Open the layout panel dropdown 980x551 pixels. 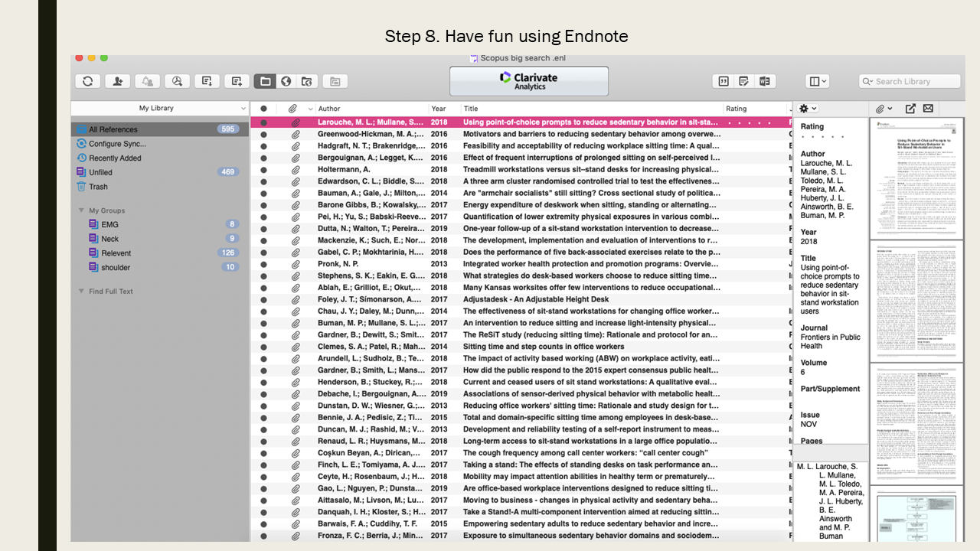click(818, 81)
